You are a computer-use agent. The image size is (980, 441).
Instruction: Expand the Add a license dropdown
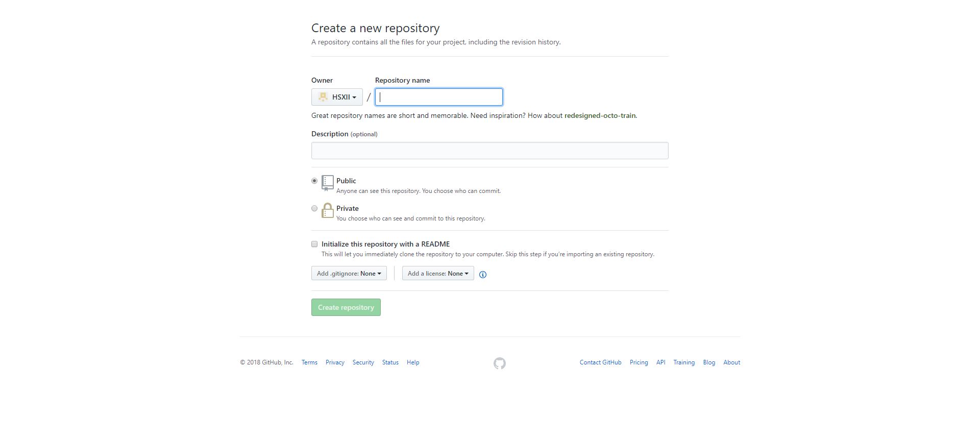pos(438,274)
